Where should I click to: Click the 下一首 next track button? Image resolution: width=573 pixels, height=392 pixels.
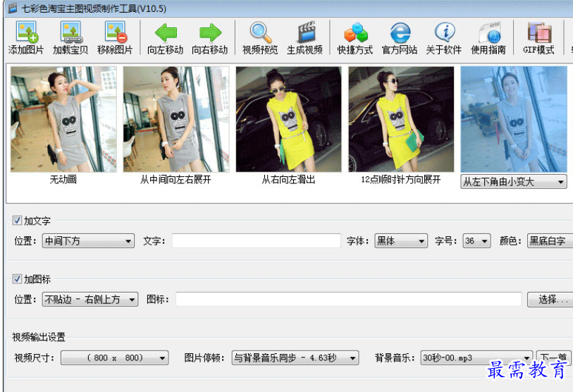click(554, 358)
